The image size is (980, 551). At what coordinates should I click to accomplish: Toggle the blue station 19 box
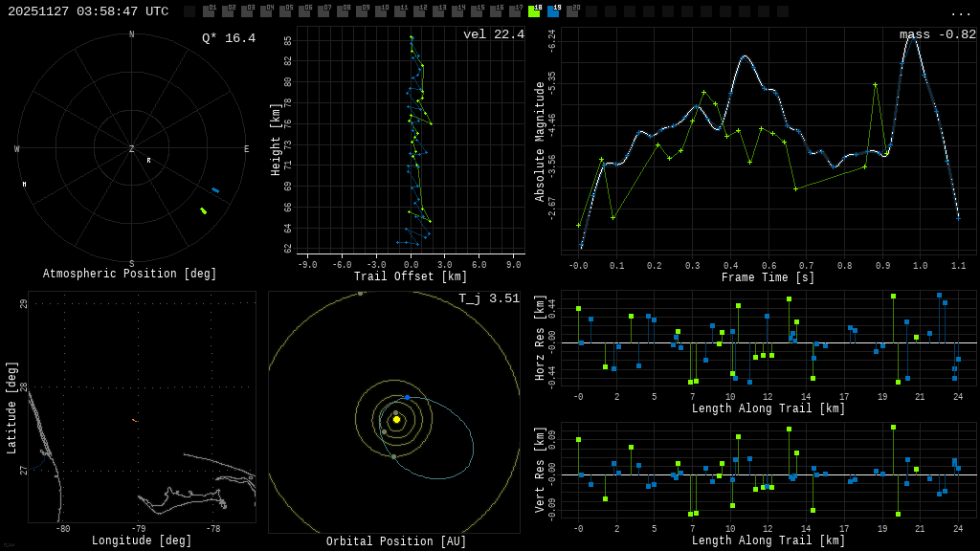point(553,11)
